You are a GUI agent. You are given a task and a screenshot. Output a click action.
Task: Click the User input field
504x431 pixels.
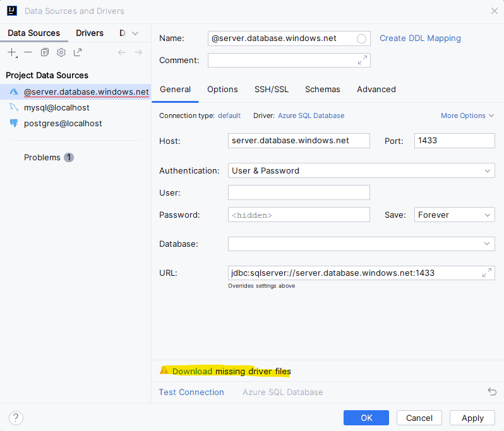(x=299, y=192)
